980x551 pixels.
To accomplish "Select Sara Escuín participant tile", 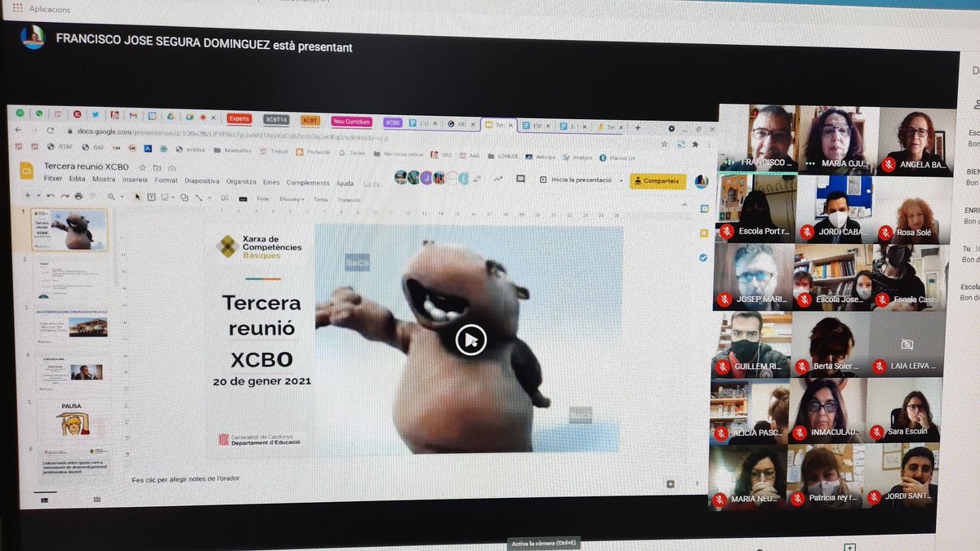I will [903, 411].
